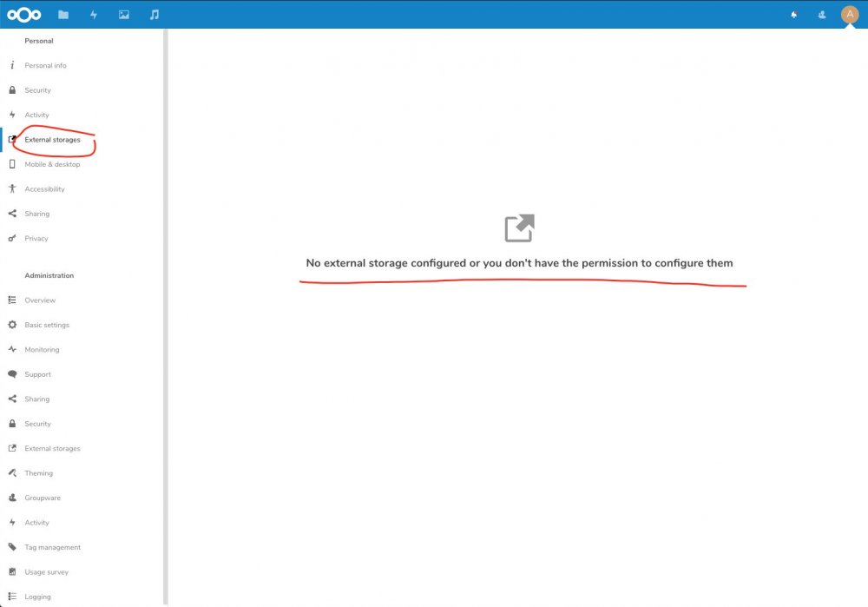Click the Personal section heading
This screenshot has width=868, height=607.
click(x=39, y=41)
